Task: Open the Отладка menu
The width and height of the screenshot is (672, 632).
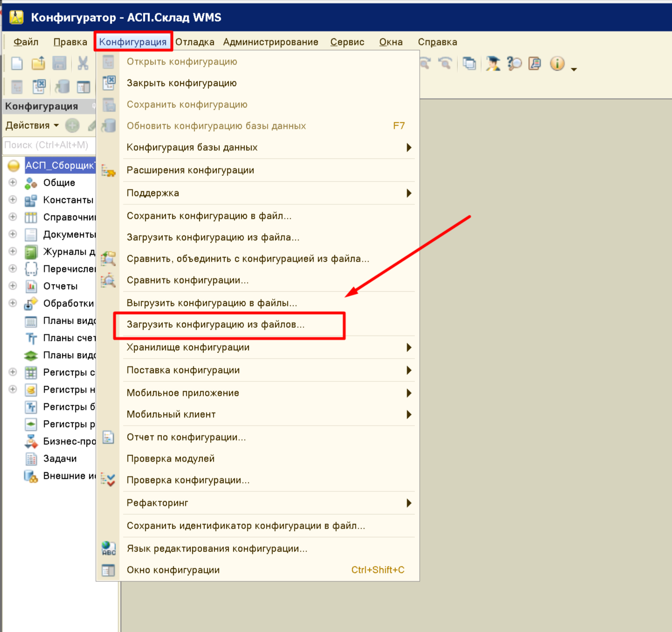Action: pyautogui.click(x=195, y=42)
